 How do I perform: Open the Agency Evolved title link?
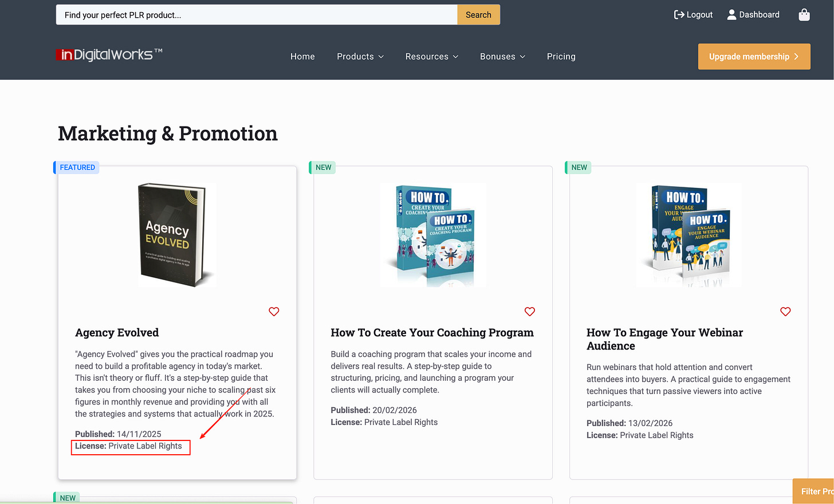117,333
